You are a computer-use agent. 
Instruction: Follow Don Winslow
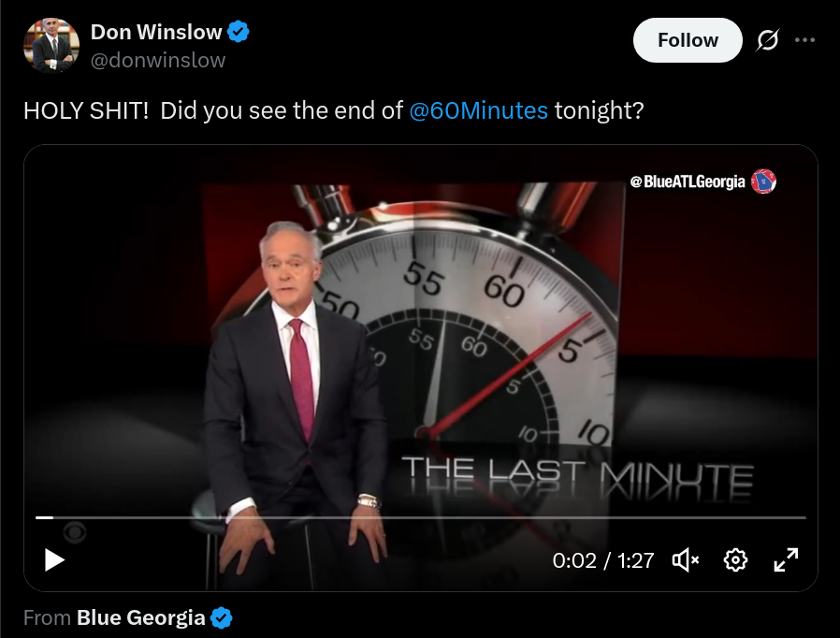688,40
